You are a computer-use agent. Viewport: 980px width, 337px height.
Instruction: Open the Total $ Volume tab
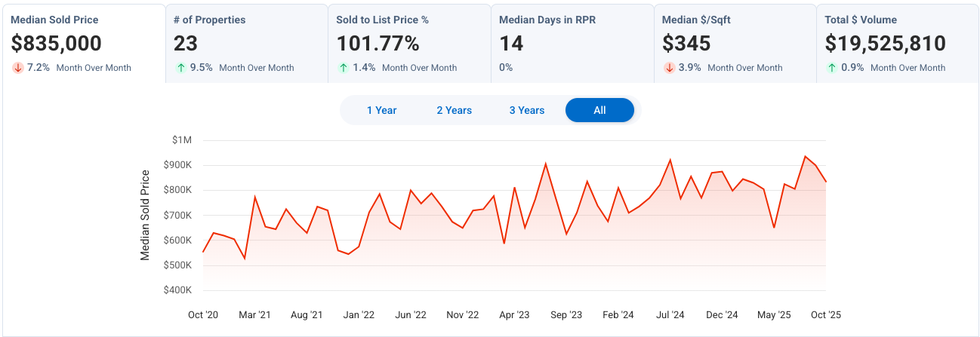click(897, 42)
